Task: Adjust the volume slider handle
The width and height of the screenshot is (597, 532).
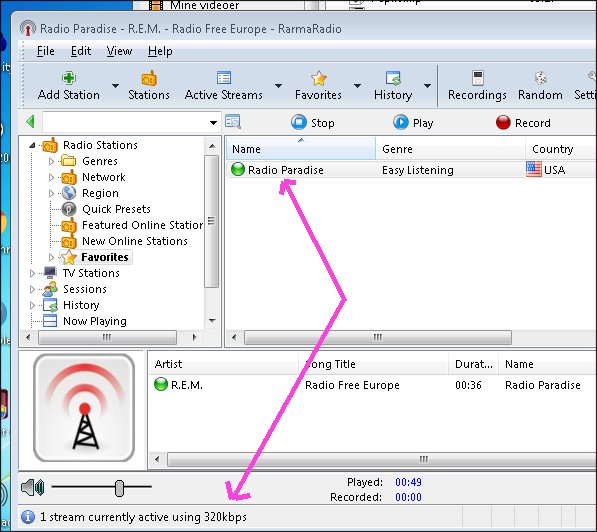Action: click(119, 488)
